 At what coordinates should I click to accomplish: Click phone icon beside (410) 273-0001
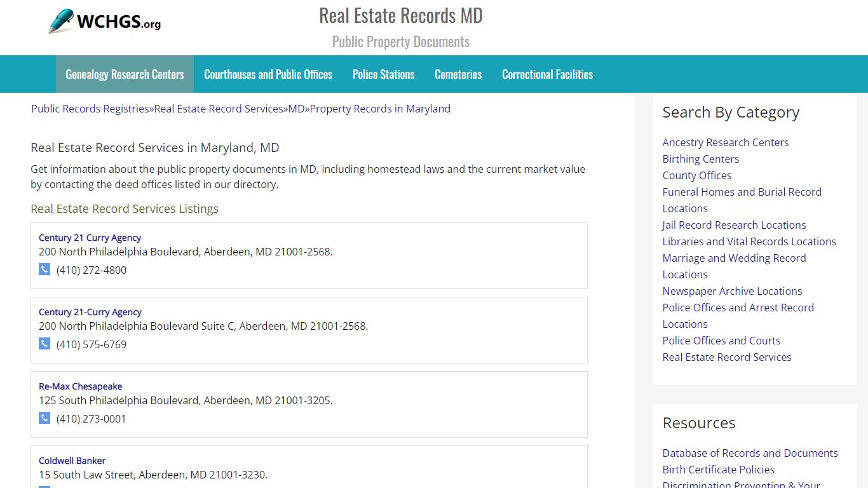click(x=44, y=418)
